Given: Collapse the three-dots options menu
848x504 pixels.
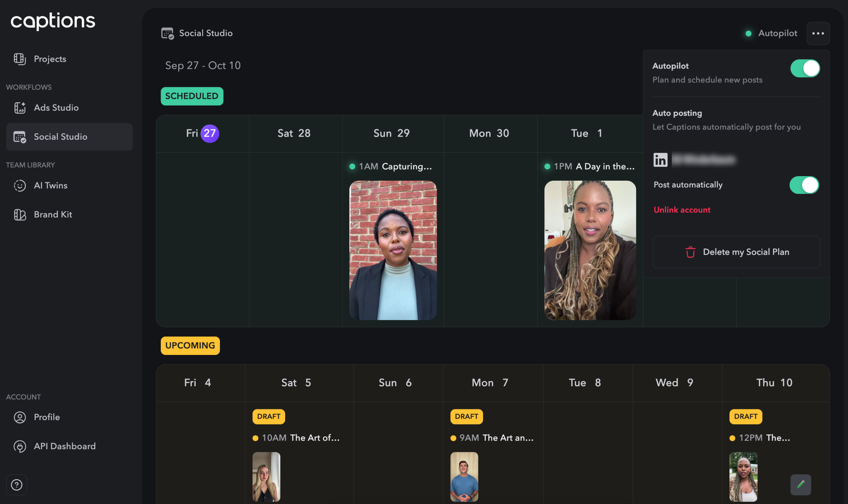Looking at the screenshot, I should click(818, 34).
